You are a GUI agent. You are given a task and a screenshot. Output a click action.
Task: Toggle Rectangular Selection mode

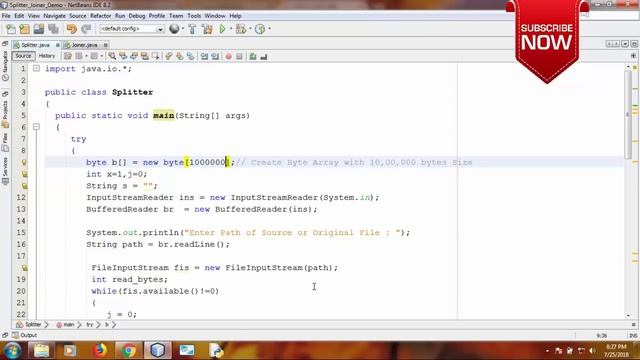click(156, 56)
